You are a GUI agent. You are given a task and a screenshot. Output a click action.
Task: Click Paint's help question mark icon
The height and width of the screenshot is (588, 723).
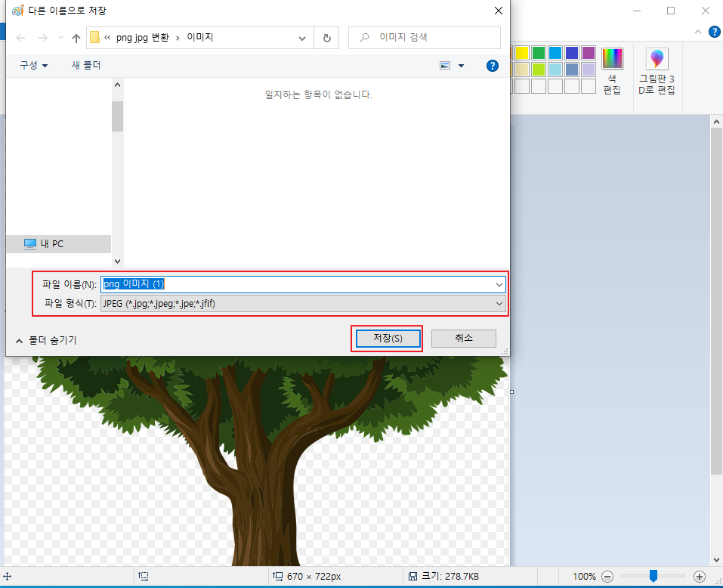pyautogui.click(x=714, y=32)
